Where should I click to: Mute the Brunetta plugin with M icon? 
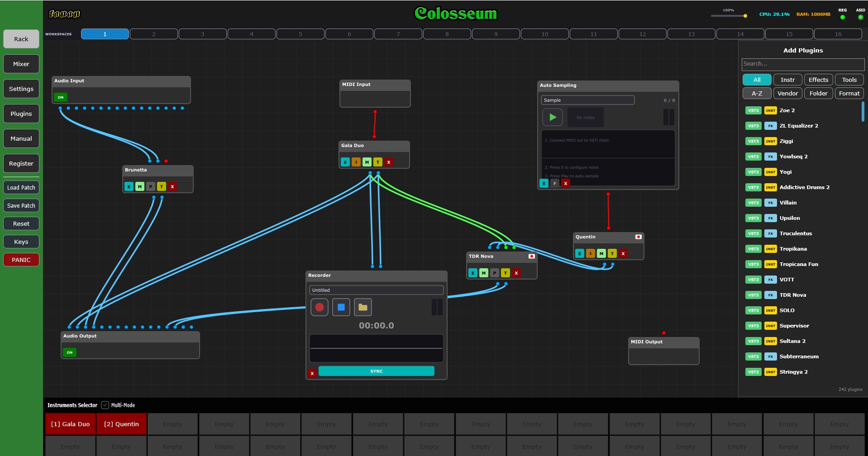(140, 186)
